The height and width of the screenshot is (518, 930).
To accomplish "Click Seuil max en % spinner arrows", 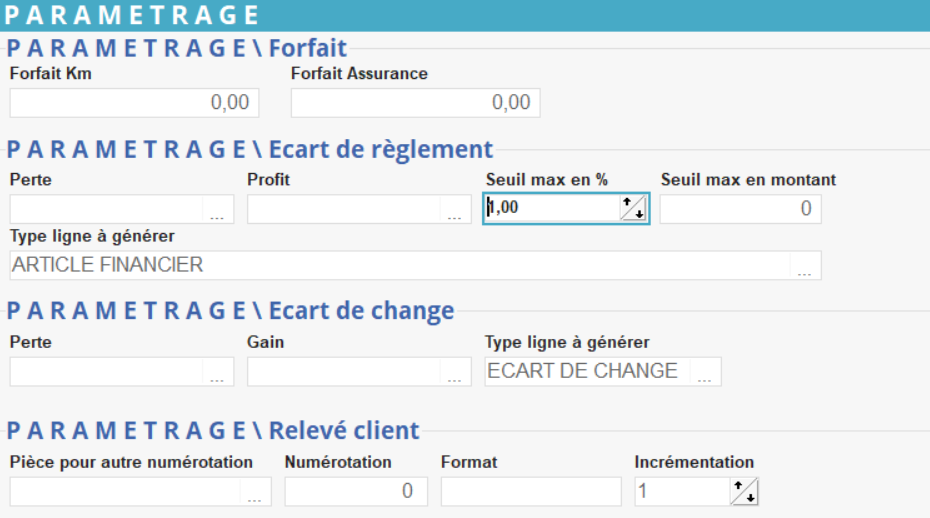I will [633, 209].
